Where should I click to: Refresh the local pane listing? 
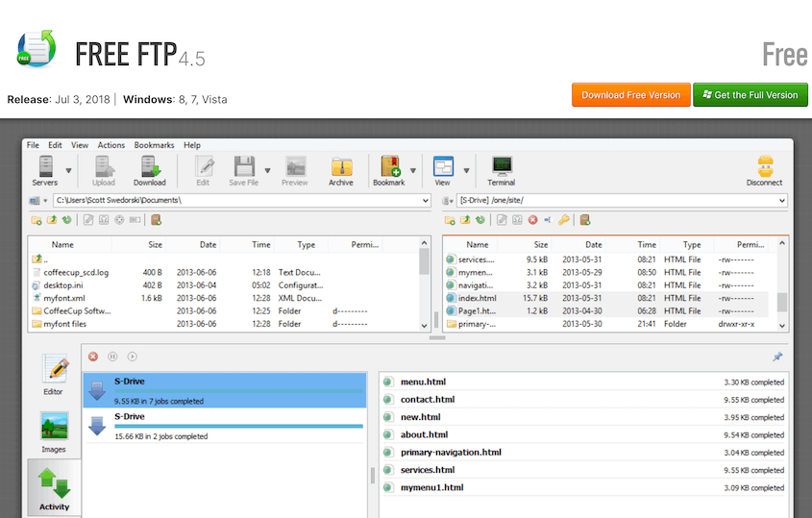pyautogui.click(x=67, y=220)
